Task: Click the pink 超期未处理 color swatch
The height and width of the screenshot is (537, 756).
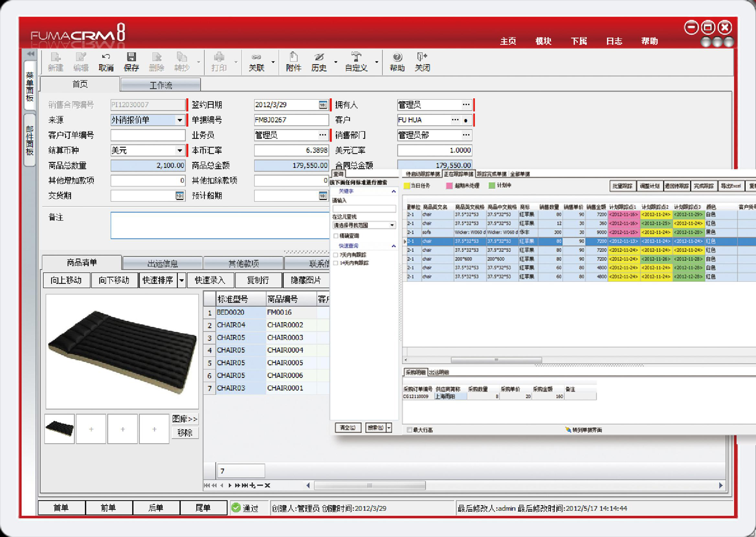Action: tap(449, 186)
